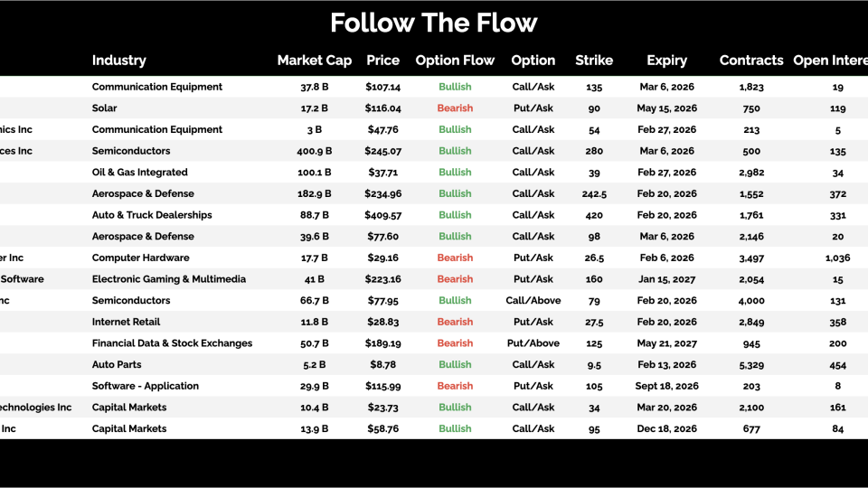The width and height of the screenshot is (868, 488).
Task: Select the Solar industry cell
Action: pyautogui.click(x=105, y=108)
